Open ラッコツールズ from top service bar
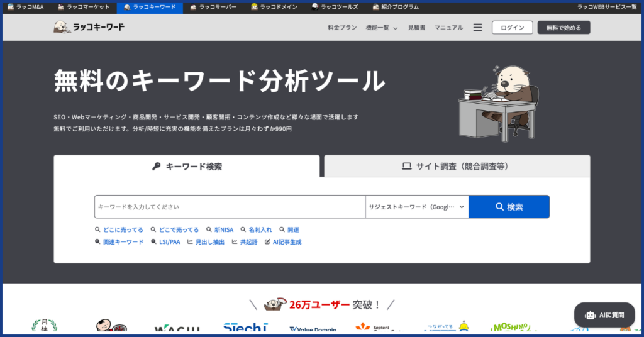This screenshot has width=644, height=337. pos(334,7)
